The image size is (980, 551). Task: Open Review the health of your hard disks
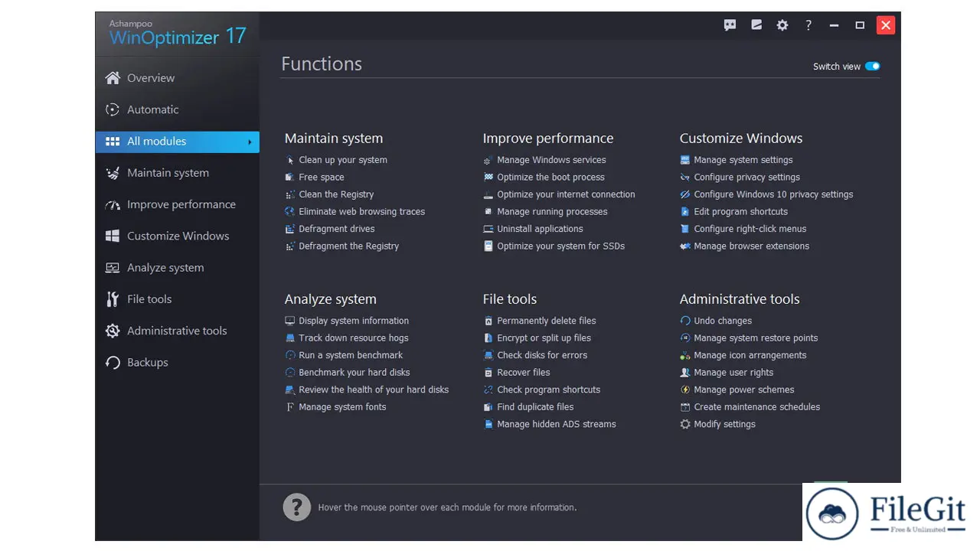pyautogui.click(x=374, y=390)
